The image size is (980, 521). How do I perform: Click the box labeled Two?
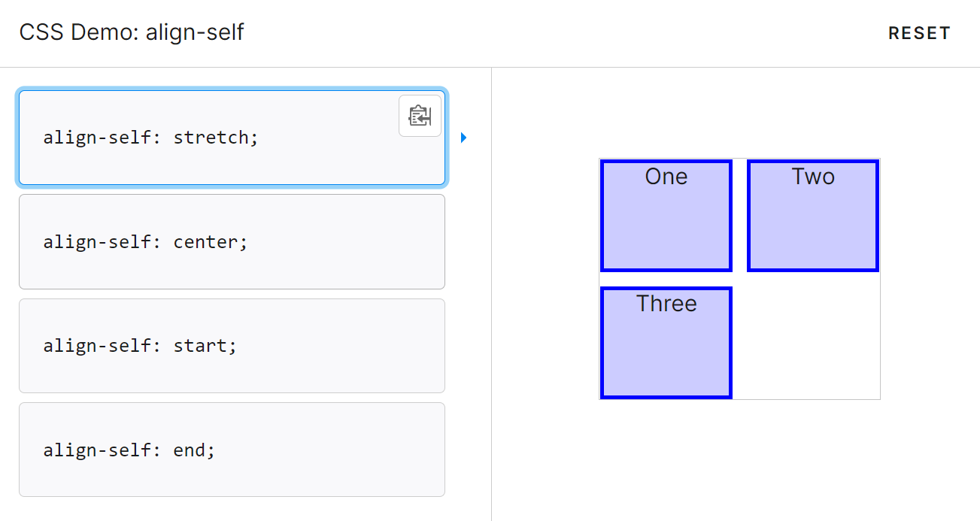coord(813,216)
